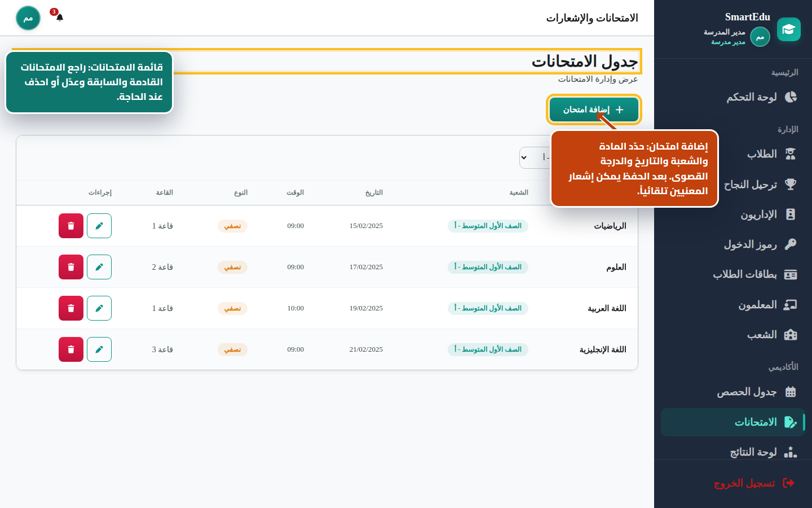
Task: Edit the اللغة العربية exam row
Action: point(99,308)
